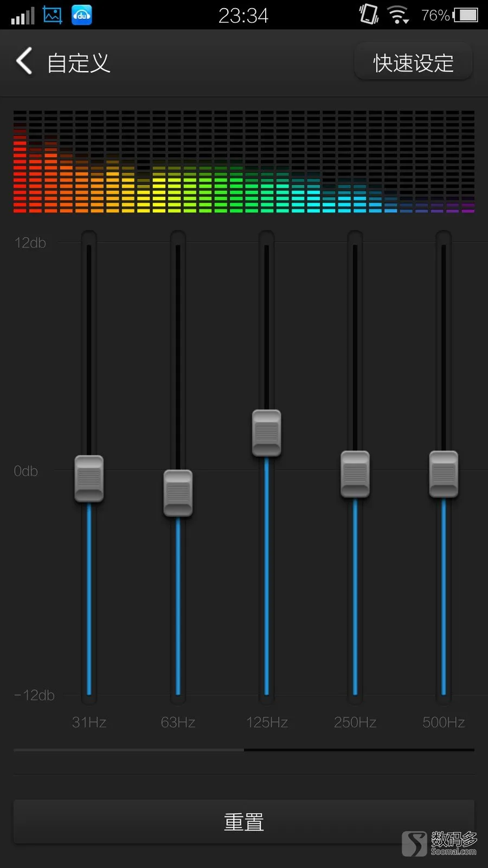This screenshot has width=488, height=868.
Task: Tap the -12db scale label
Action: point(34,695)
